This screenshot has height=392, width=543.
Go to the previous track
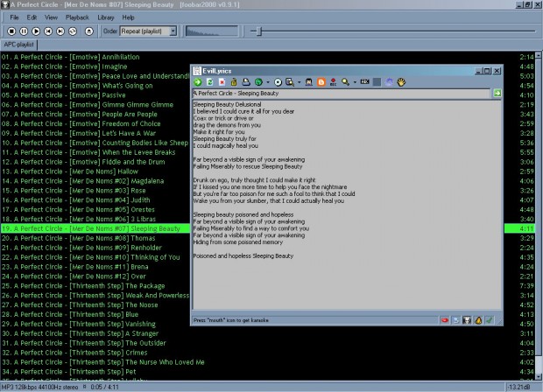48,31
